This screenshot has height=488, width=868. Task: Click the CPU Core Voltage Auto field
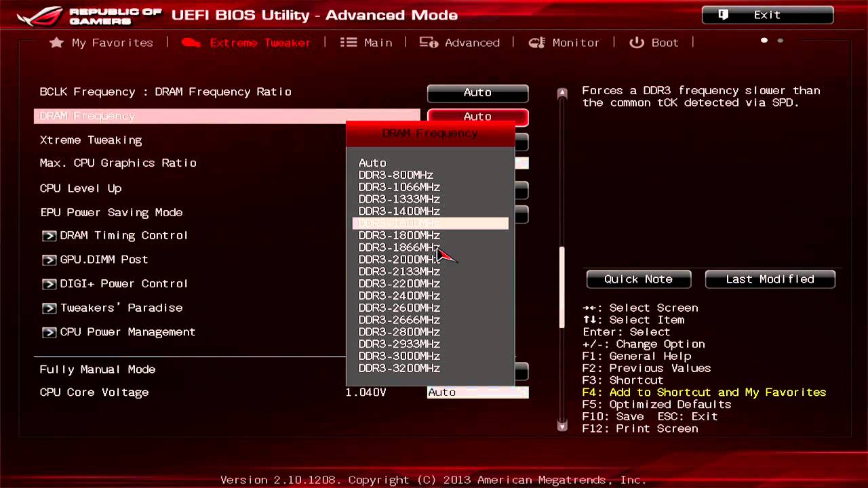point(477,392)
